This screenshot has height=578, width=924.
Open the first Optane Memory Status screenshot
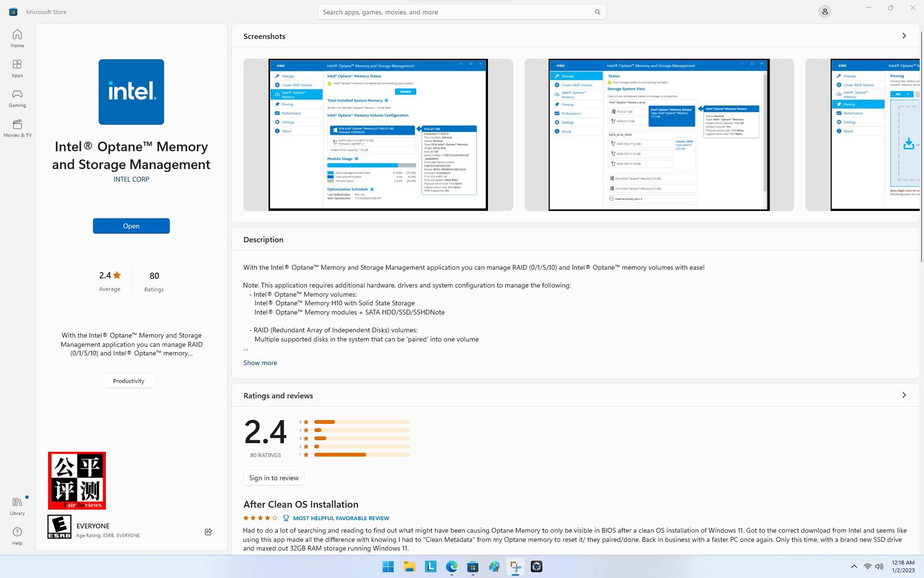(x=378, y=135)
